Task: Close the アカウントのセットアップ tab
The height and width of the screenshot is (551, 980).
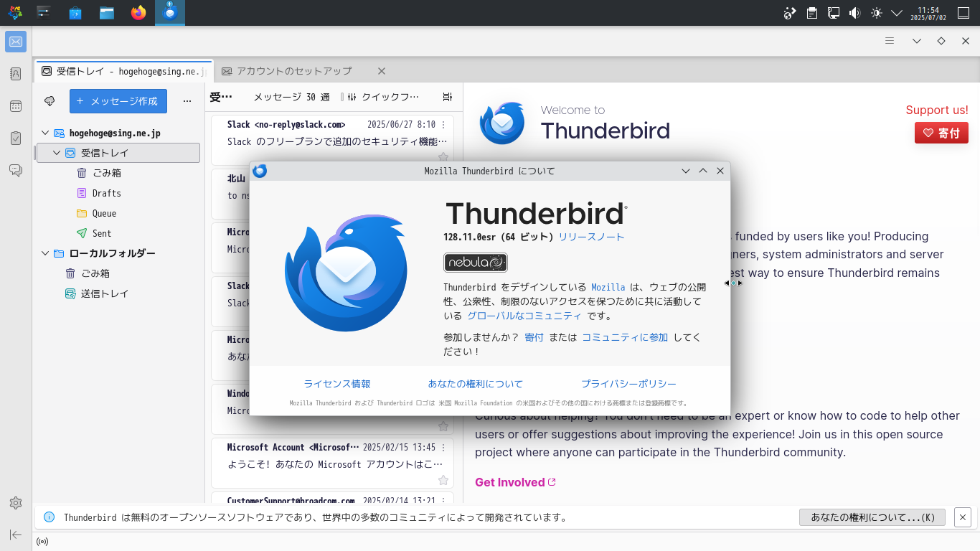Action: click(x=382, y=71)
